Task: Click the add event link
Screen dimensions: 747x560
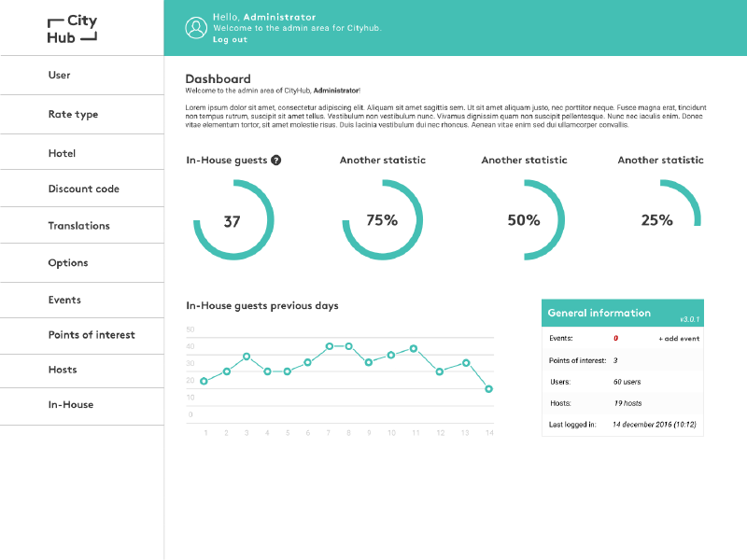Action: point(677,338)
